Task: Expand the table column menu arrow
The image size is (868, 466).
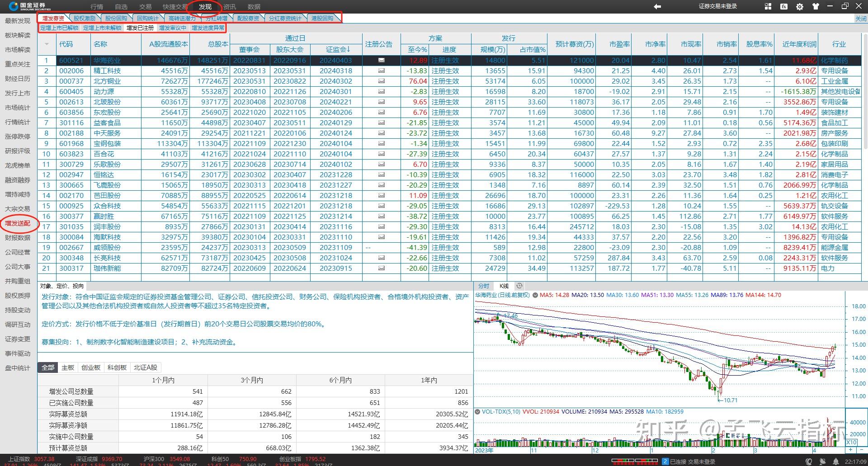Action: coord(46,44)
